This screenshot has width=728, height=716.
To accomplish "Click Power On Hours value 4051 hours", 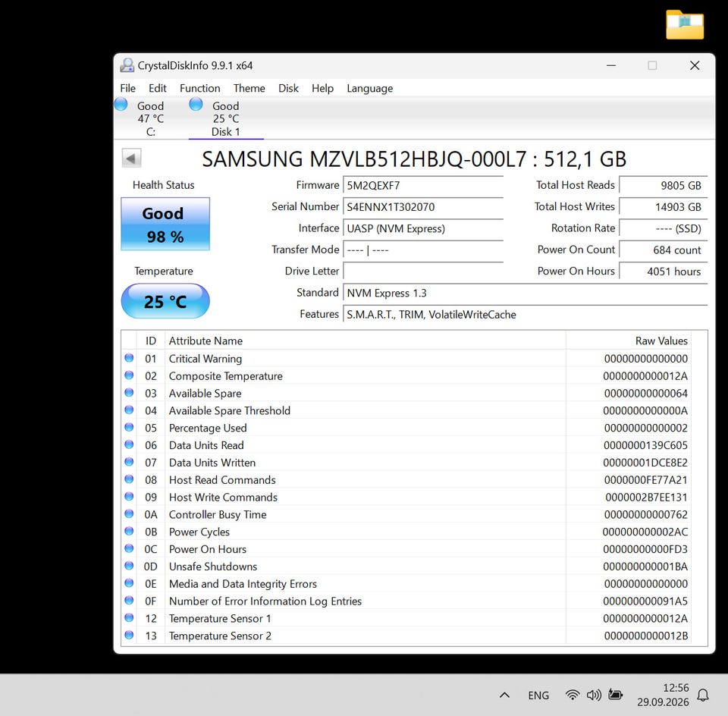I will click(x=663, y=272).
